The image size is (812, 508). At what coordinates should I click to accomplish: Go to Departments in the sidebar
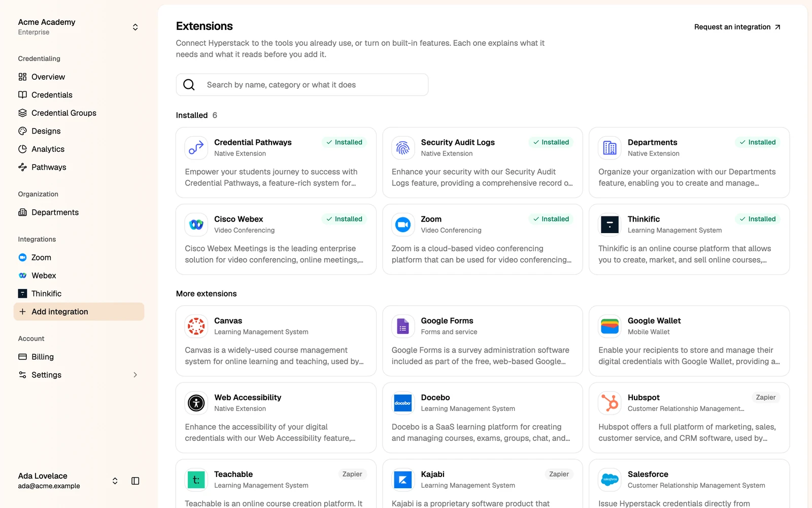(x=79, y=212)
